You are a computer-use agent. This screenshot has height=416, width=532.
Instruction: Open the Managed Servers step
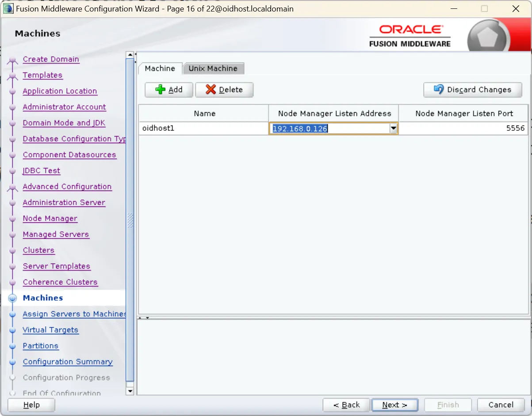click(56, 234)
